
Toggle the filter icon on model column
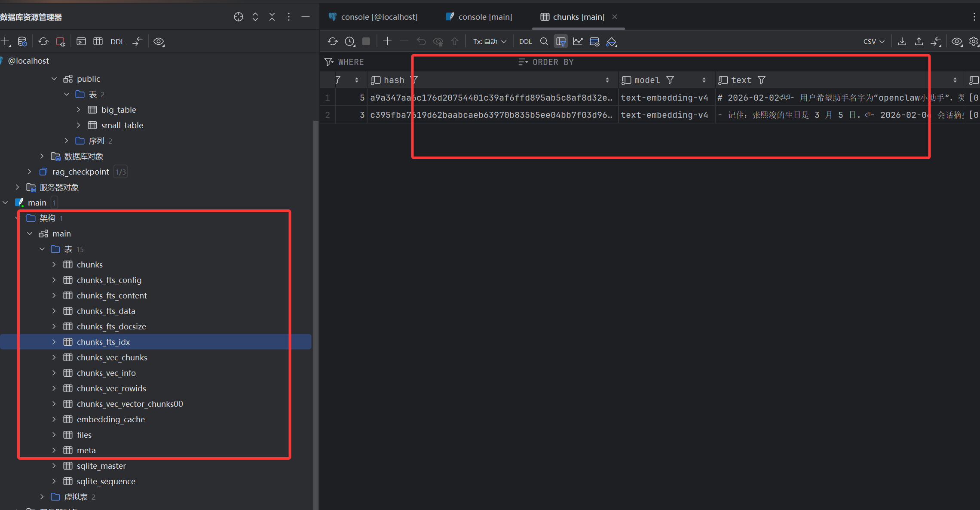coord(670,80)
